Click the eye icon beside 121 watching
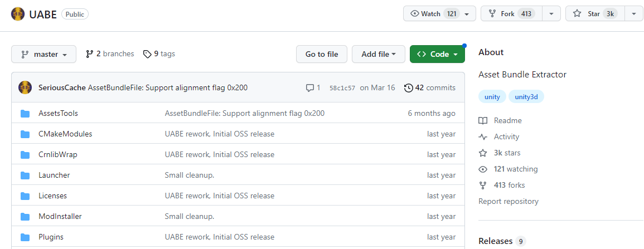 483,169
